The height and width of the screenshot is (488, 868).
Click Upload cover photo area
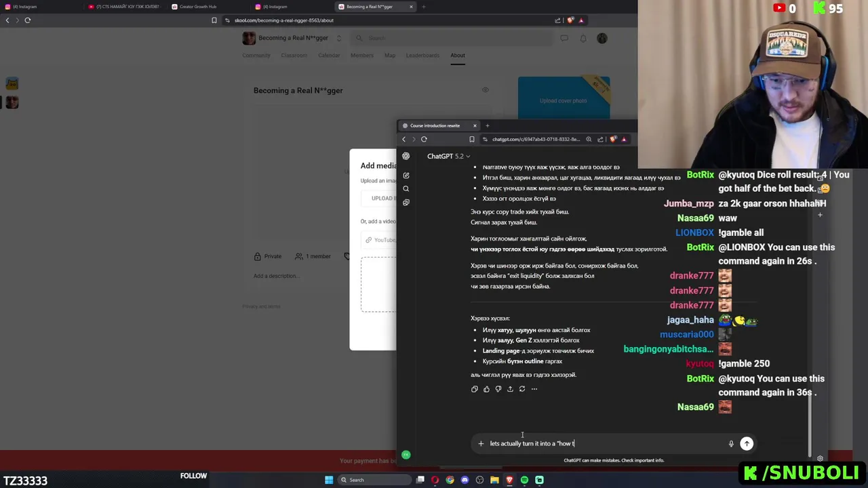(564, 101)
